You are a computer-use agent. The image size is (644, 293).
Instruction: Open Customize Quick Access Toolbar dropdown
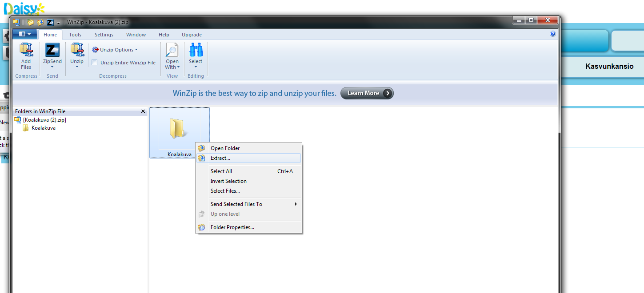click(58, 22)
